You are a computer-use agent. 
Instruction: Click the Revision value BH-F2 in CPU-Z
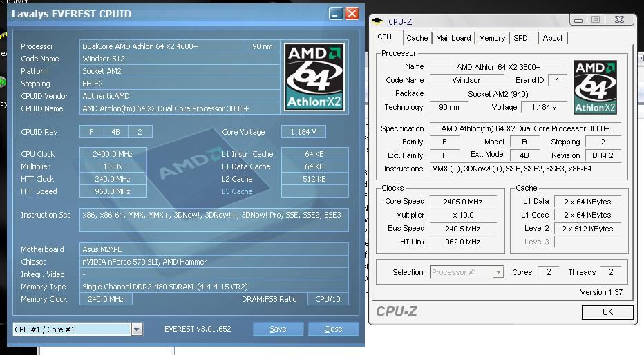coord(603,155)
